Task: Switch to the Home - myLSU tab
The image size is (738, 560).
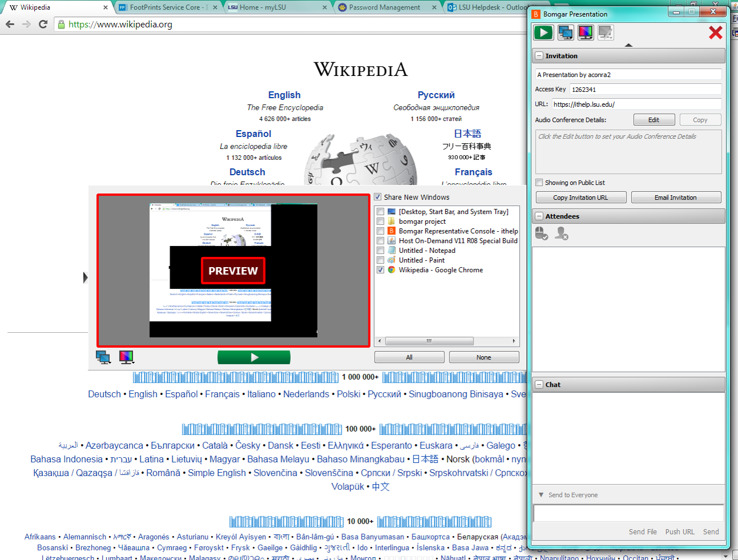Action: point(278,7)
